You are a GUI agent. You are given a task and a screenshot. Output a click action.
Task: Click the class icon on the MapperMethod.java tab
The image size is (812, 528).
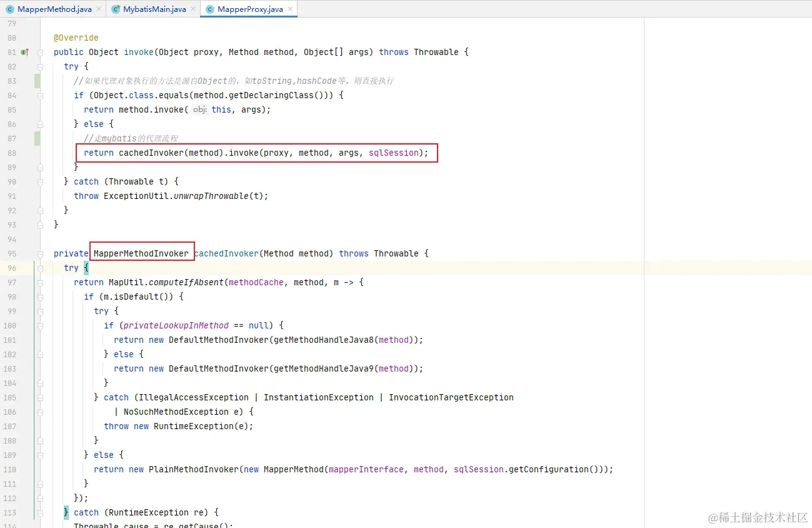[9, 9]
